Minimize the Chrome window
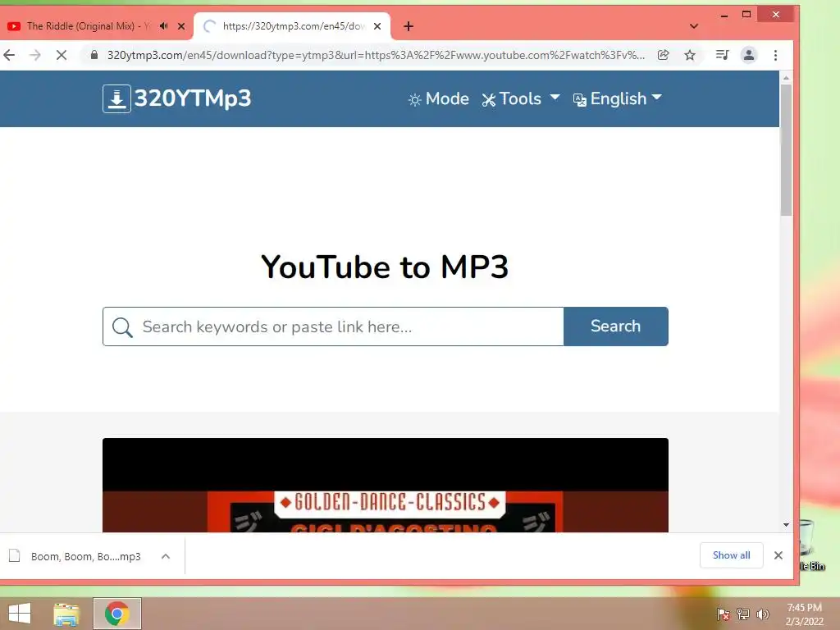This screenshot has height=630, width=840. coord(724,15)
